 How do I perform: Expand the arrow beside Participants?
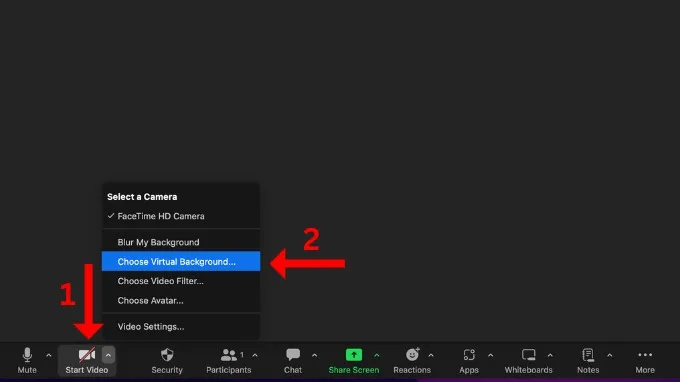point(255,355)
